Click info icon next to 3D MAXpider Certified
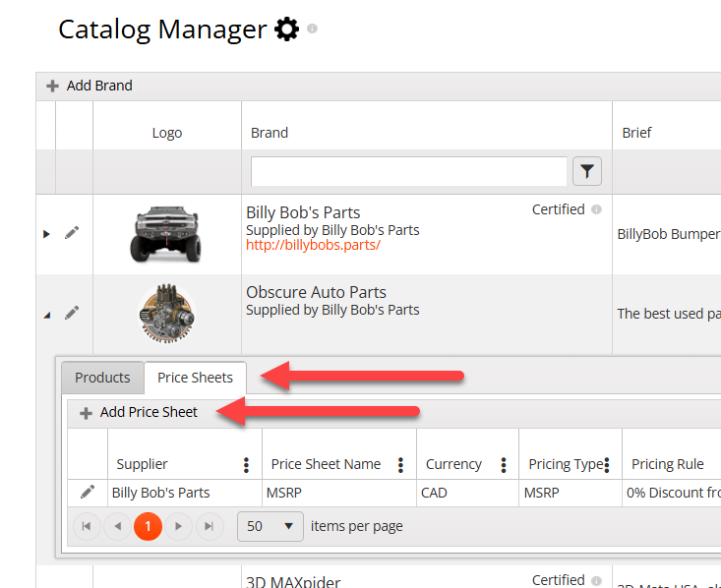Screen dimensions: 721x588 (x=596, y=581)
